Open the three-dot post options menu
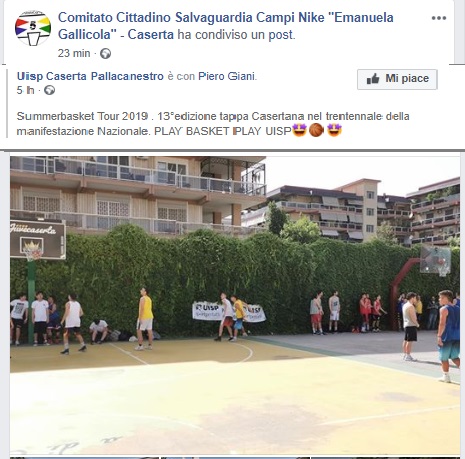 pyautogui.click(x=439, y=18)
